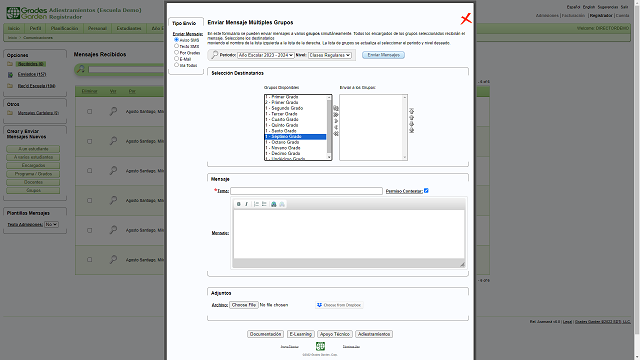
Task: Open the Planificación menu
Action: point(64,29)
